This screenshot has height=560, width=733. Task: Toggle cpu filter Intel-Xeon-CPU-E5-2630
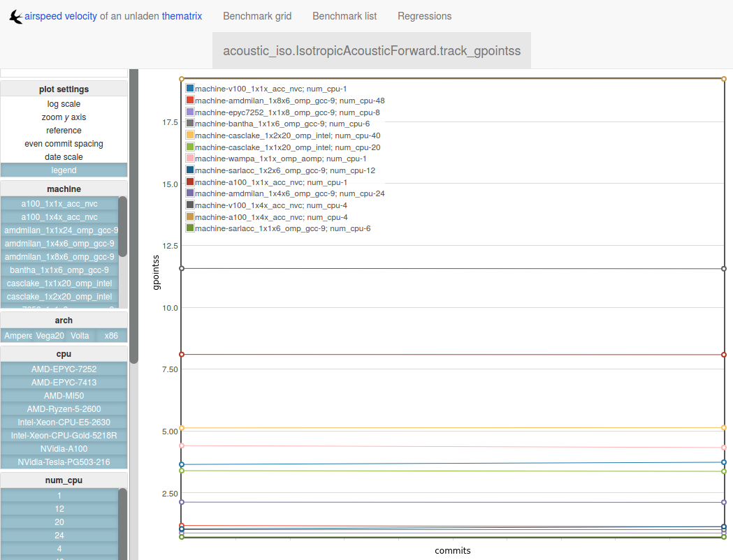[64, 422]
